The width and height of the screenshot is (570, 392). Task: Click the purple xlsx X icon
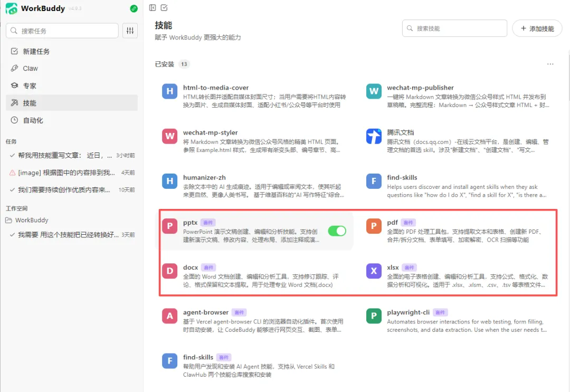(374, 271)
